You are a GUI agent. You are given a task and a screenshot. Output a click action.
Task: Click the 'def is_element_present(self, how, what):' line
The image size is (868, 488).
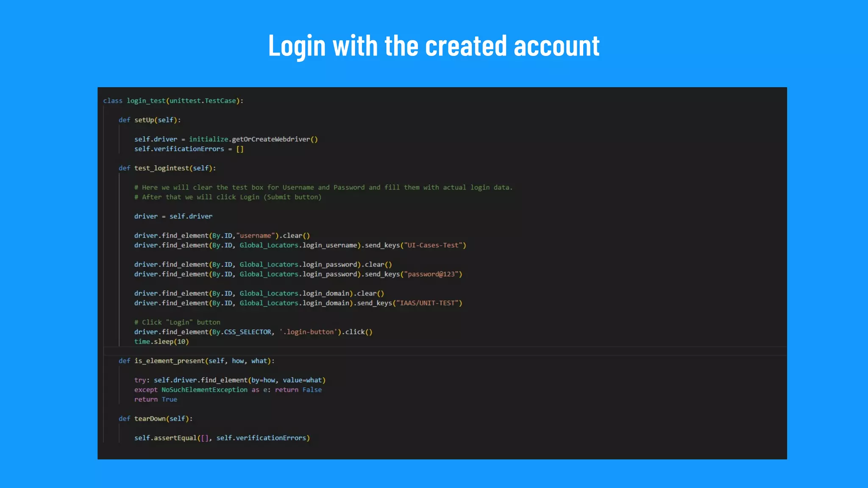click(x=197, y=361)
